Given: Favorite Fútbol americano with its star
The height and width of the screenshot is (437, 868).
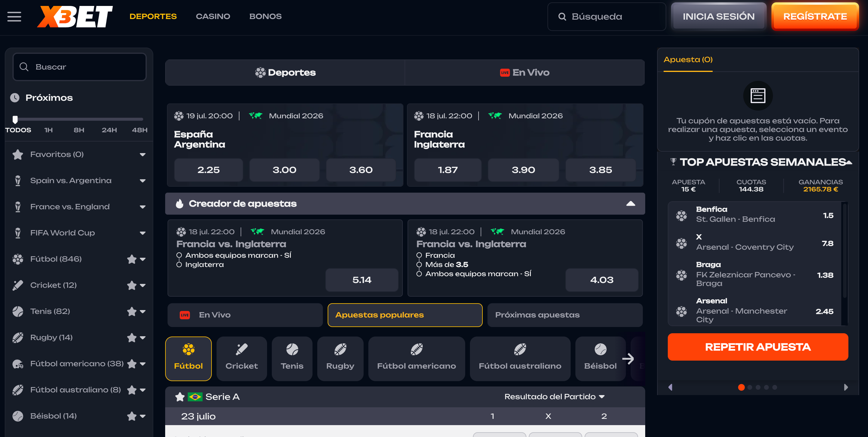Looking at the screenshot, I should [x=132, y=364].
